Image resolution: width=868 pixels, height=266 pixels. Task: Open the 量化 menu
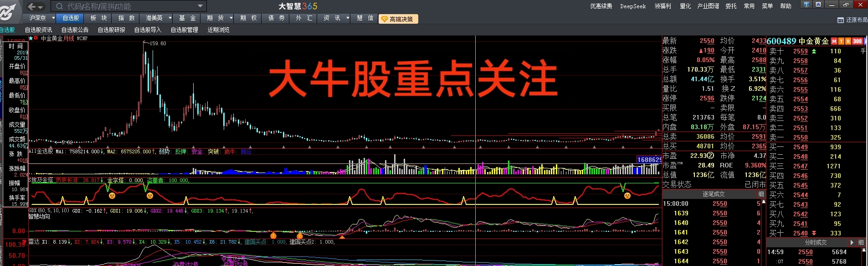coord(685,6)
